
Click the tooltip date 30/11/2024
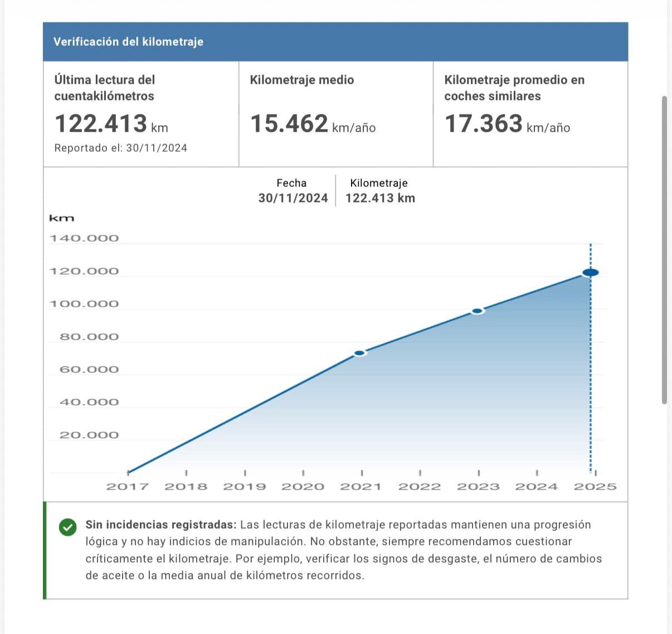tap(293, 198)
